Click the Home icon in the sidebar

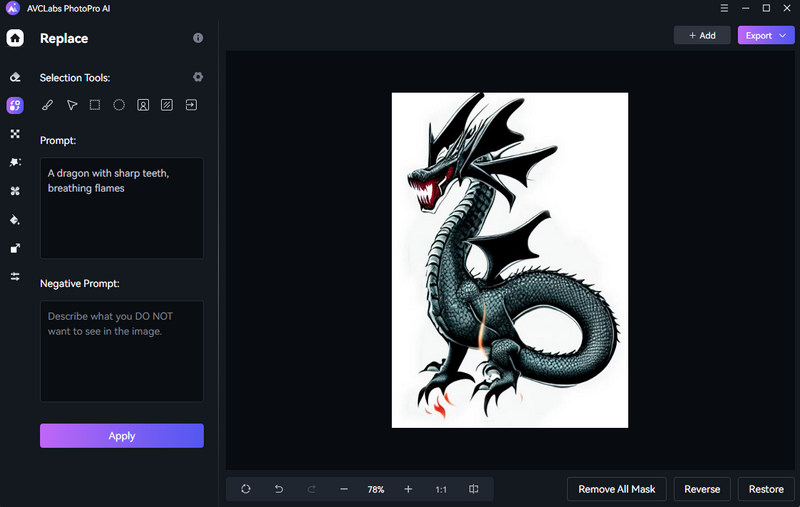coord(15,39)
